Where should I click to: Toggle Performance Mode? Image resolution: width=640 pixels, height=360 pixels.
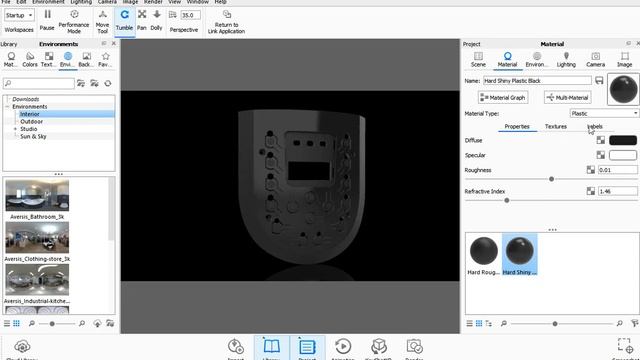click(74, 22)
